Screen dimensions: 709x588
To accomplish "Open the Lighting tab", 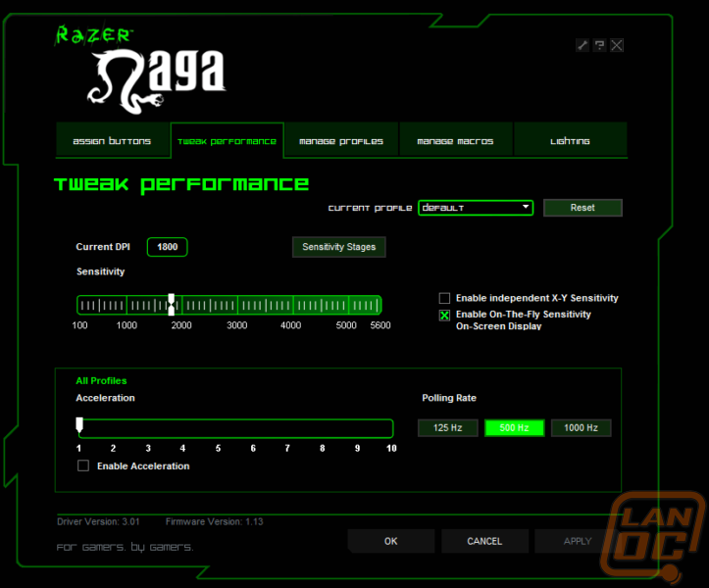I will (570, 140).
